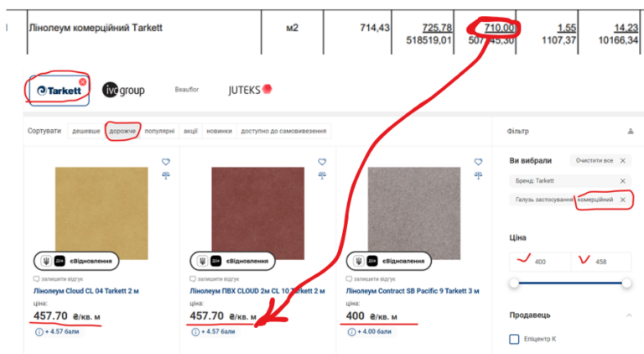Tick the Епіцентр К seller checkbox

[514, 339]
